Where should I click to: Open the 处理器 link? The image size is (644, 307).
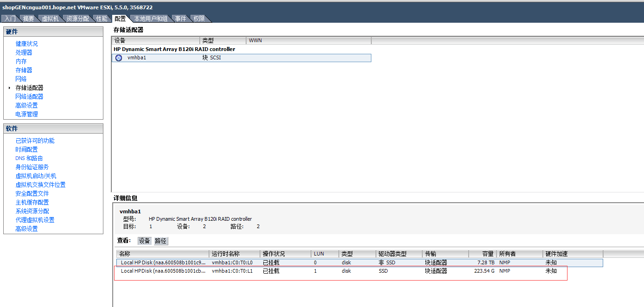tap(24, 52)
